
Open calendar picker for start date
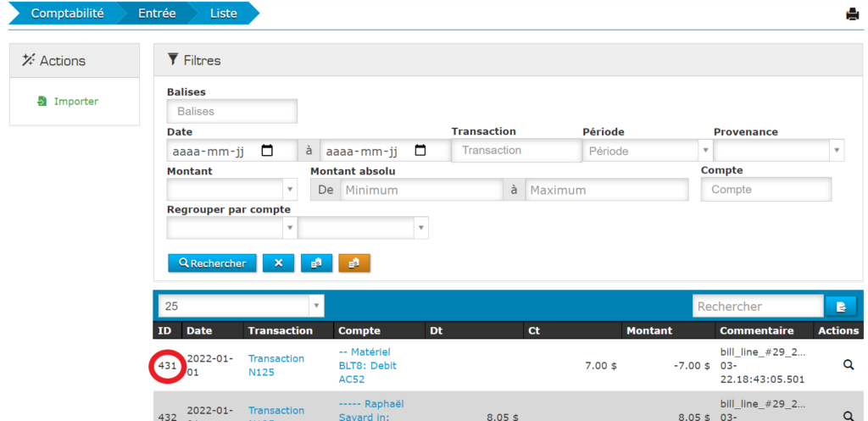point(267,151)
